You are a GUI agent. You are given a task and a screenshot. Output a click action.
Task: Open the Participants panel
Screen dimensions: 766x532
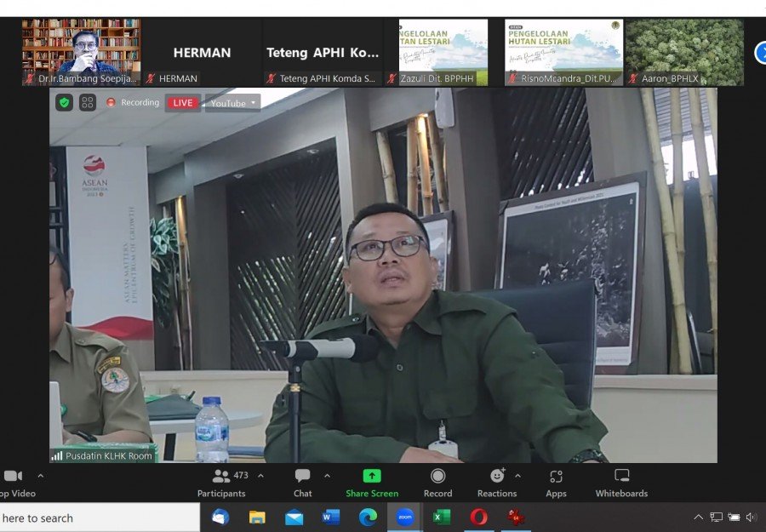pos(221,483)
